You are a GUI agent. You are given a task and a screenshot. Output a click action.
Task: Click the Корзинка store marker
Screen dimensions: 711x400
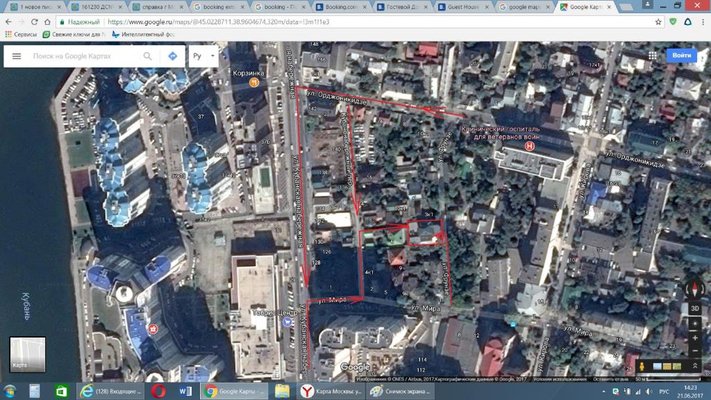click(253, 84)
